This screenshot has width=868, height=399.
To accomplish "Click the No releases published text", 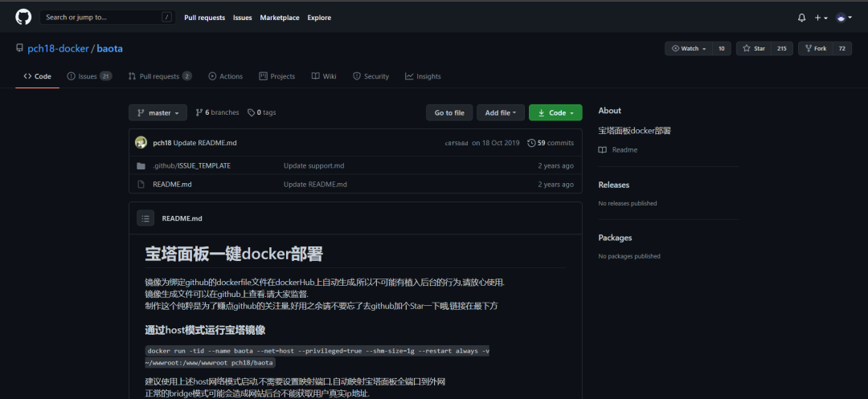I will point(628,203).
